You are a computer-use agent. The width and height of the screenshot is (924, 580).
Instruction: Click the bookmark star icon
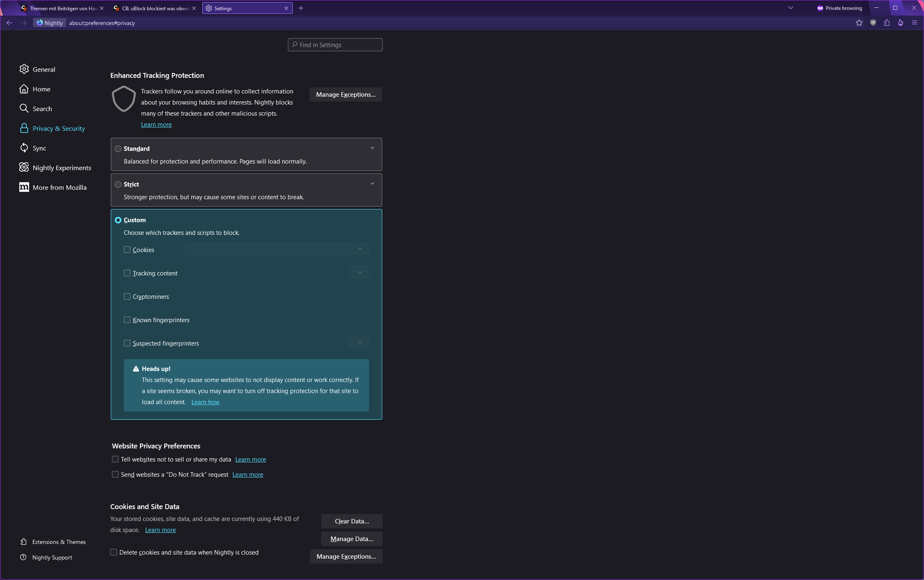[859, 23]
